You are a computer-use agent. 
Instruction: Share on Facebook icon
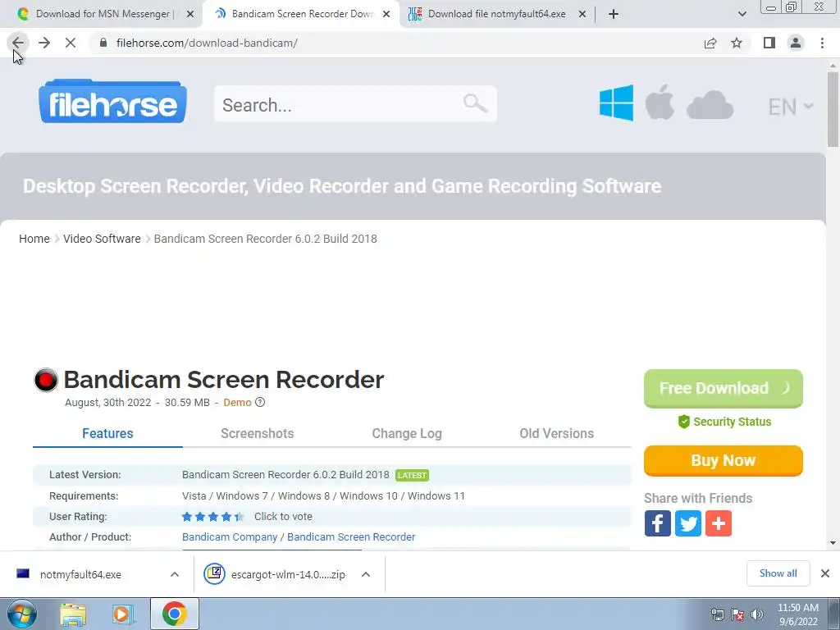click(x=657, y=523)
